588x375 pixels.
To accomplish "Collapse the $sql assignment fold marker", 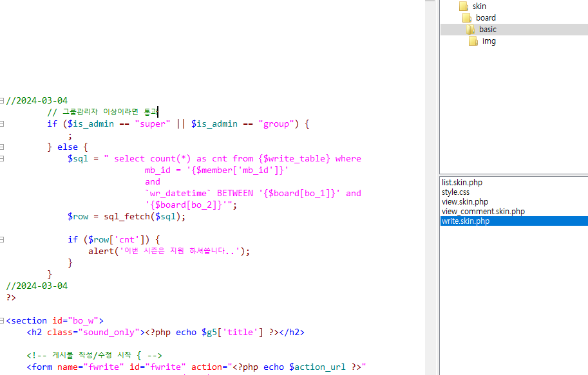I will point(3,158).
